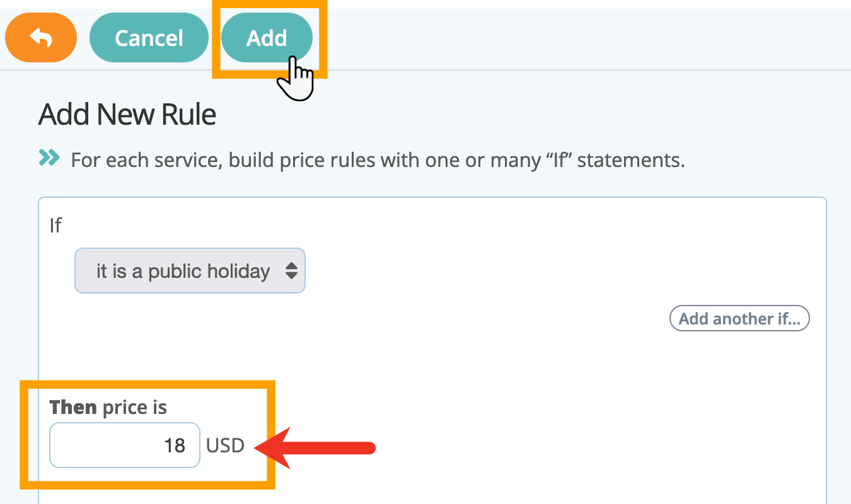Click the USD currency label
This screenshot has height=504, width=851.
pyautogui.click(x=225, y=446)
